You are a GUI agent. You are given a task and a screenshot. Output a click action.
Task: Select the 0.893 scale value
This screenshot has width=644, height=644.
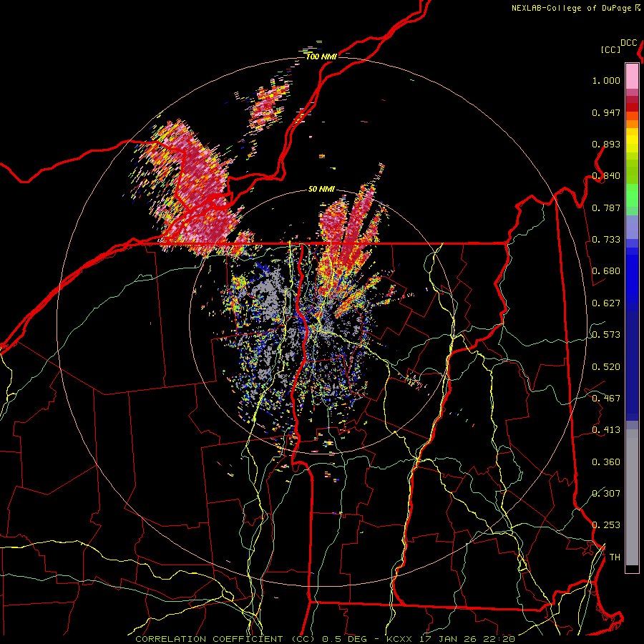pos(606,144)
